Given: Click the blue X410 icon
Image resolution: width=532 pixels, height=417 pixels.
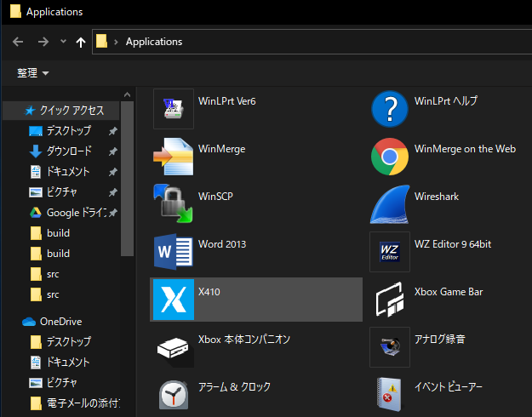Looking at the screenshot, I should tap(174, 300).
